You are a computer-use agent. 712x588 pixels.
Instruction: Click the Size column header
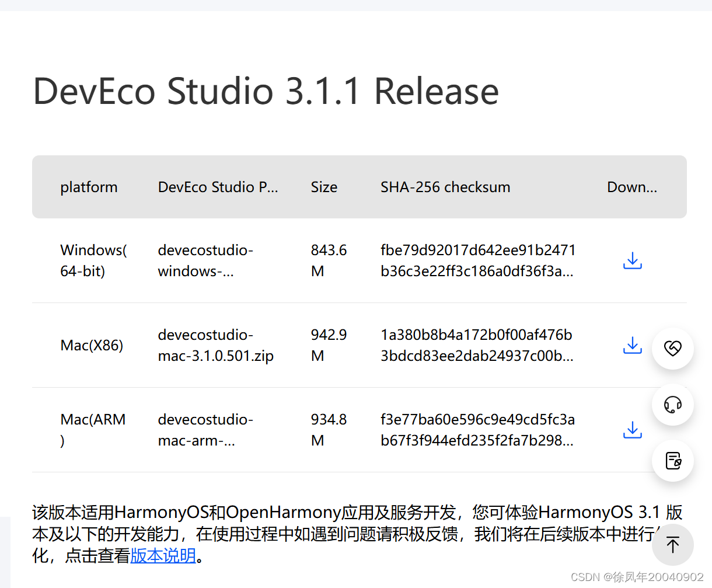(324, 187)
